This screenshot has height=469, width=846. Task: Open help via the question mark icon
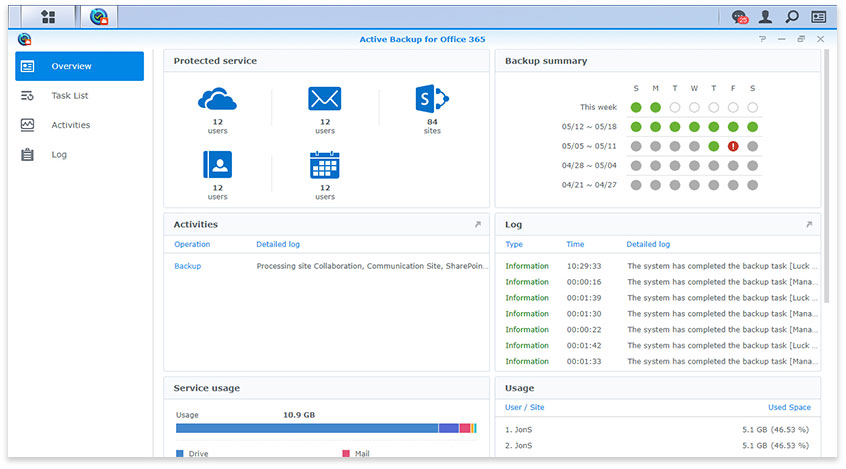click(x=762, y=39)
